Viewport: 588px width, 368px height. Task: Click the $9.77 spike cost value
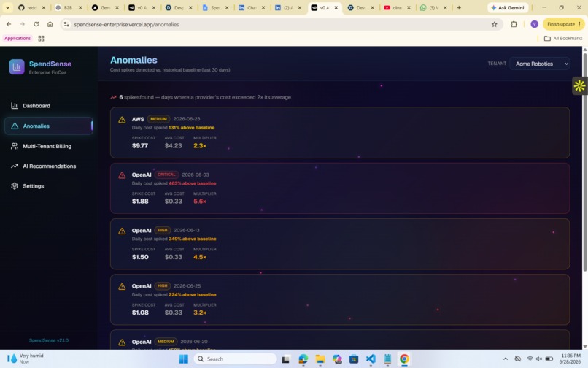(x=140, y=146)
